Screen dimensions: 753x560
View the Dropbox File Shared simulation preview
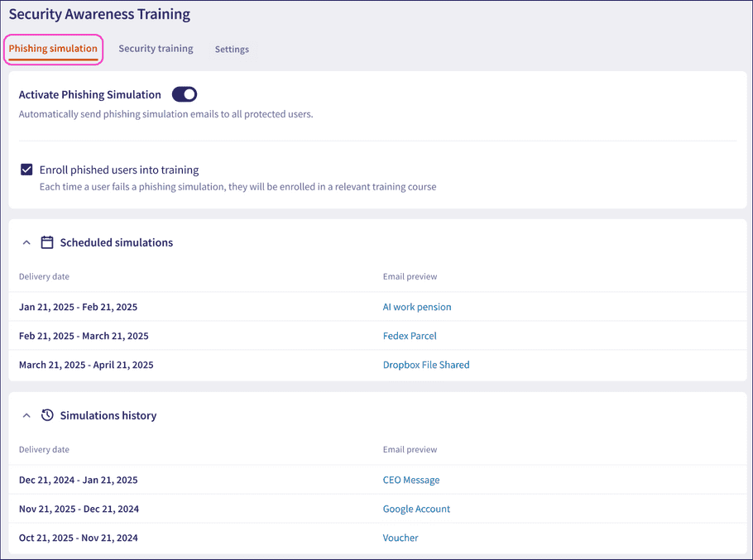pyautogui.click(x=426, y=365)
